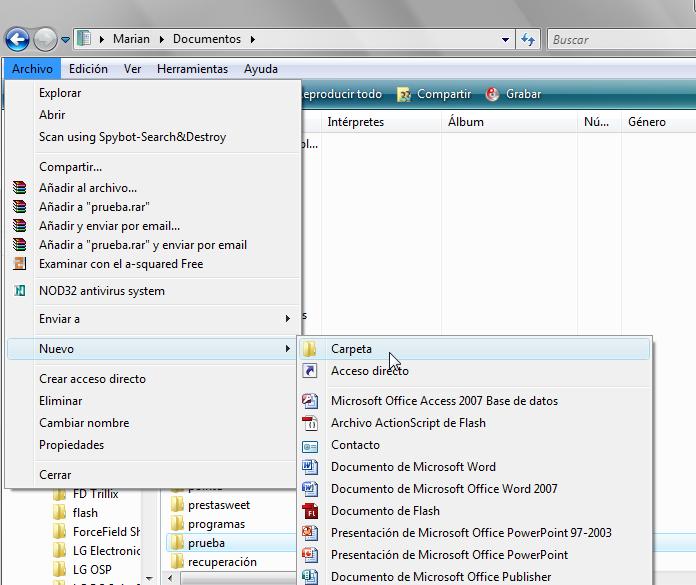This screenshot has width=696, height=585.
Task: Click the Back navigation arrow button
Action: (17, 40)
